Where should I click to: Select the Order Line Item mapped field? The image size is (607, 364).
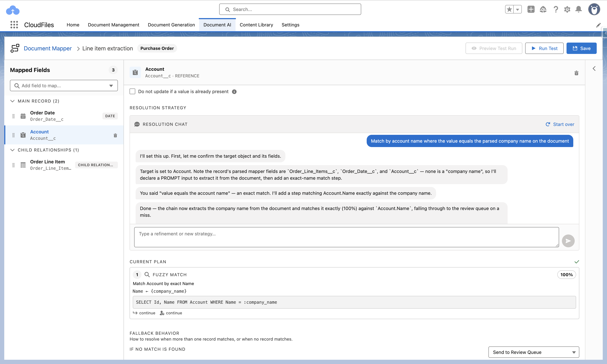pos(64,165)
